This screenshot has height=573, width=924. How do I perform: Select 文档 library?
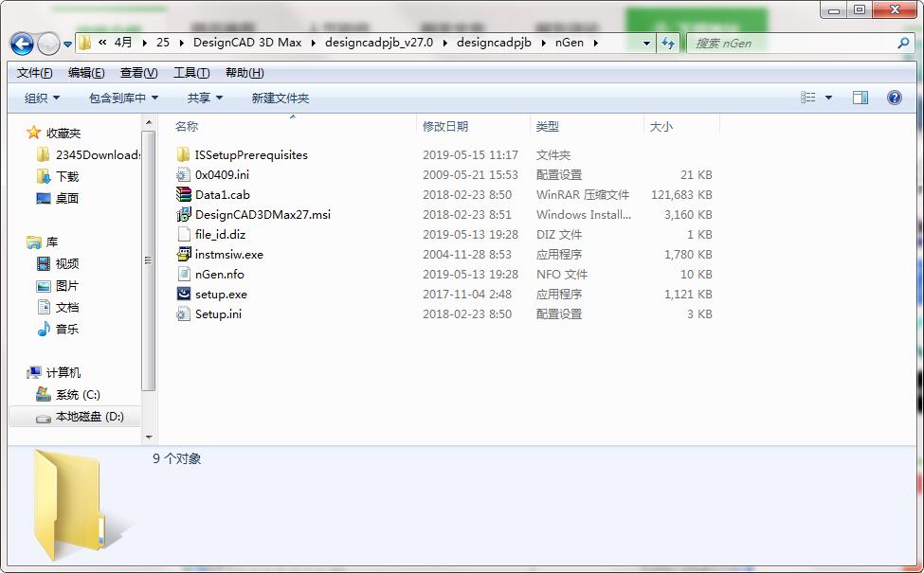point(67,308)
